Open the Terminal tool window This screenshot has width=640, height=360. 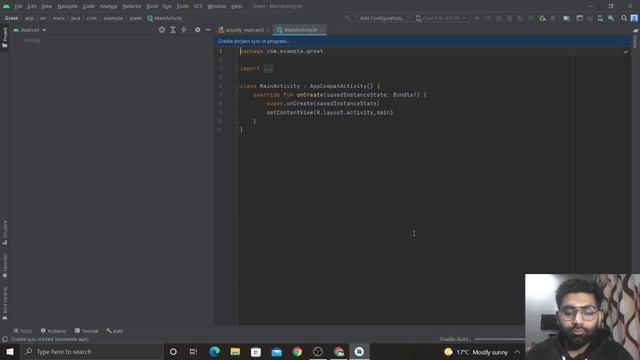coord(87,331)
